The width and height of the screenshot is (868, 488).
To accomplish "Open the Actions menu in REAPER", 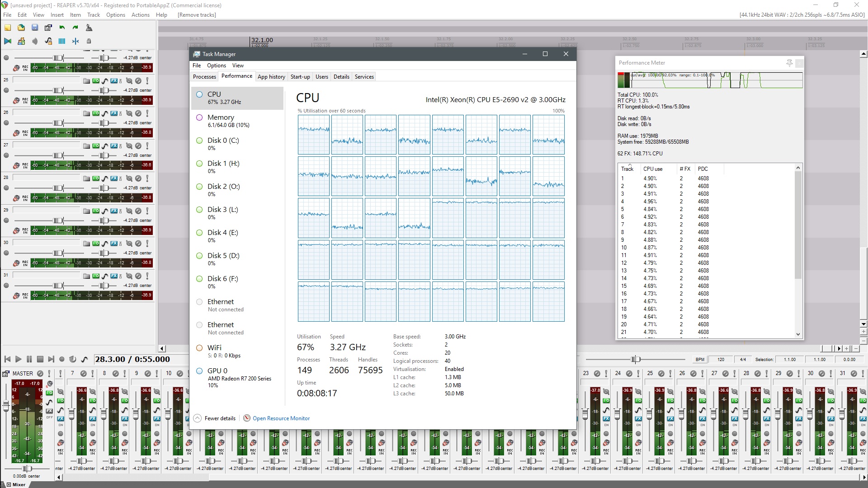I will point(140,15).
